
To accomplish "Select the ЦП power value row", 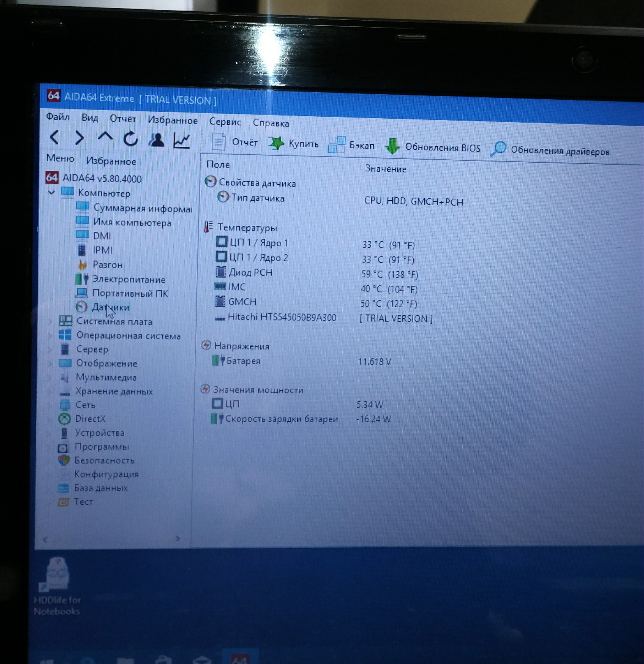I will tap(297, 404).
